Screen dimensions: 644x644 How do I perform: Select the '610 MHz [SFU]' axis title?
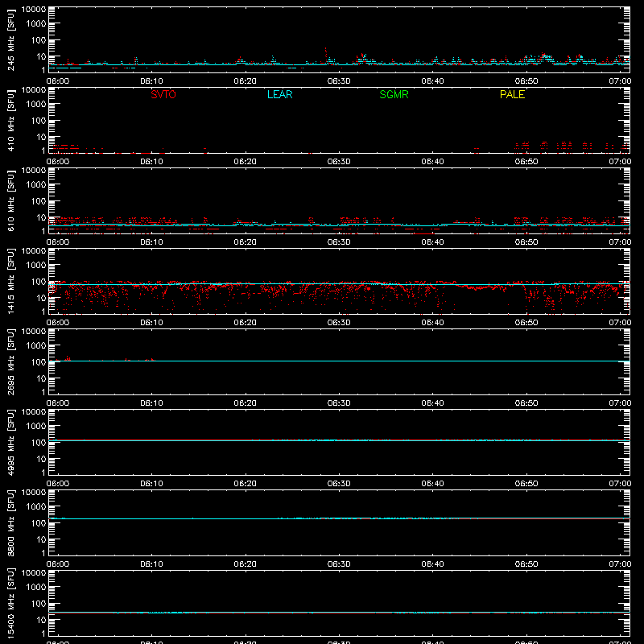point(11,201)
